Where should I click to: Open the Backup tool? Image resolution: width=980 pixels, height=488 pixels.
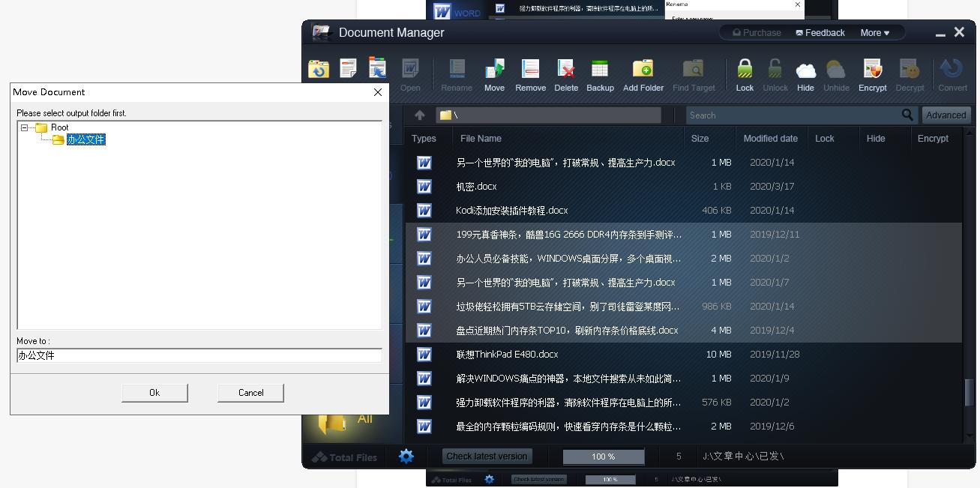pyautogui.click(x=600, y=73)
